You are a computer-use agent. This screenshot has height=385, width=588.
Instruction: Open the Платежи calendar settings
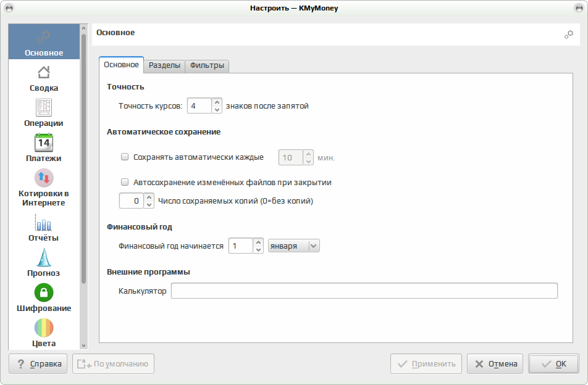coord(44,148)
